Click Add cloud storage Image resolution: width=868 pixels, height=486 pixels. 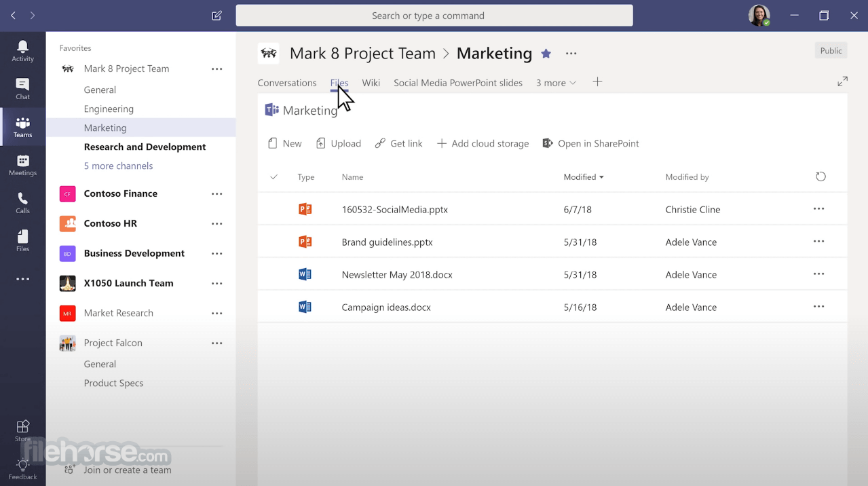click(x=483, y=143)
